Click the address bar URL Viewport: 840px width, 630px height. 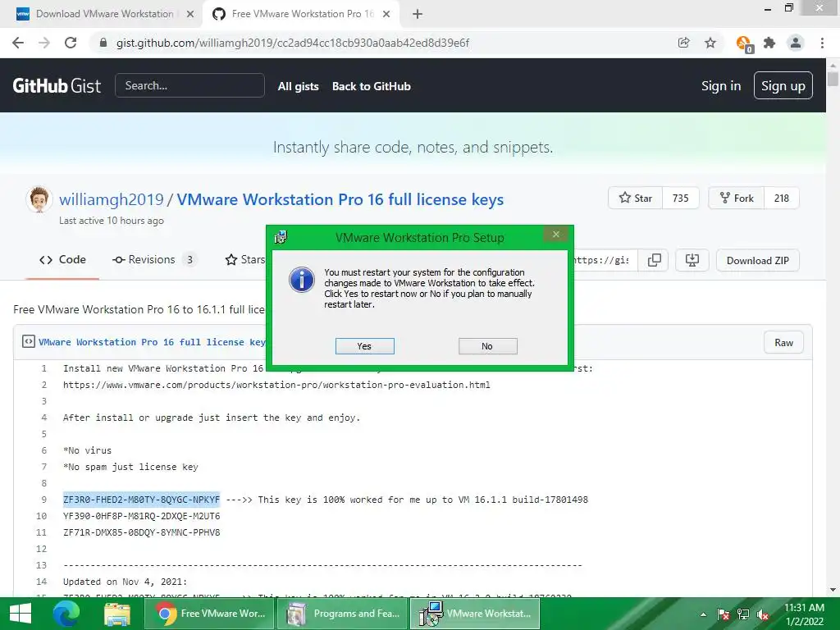[293, 43]
